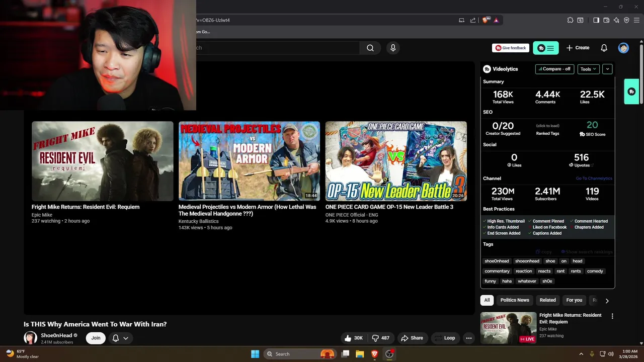
Task: Open the notification bell dropdown for ShoeOnHead
Action: (x=121, y=338)
